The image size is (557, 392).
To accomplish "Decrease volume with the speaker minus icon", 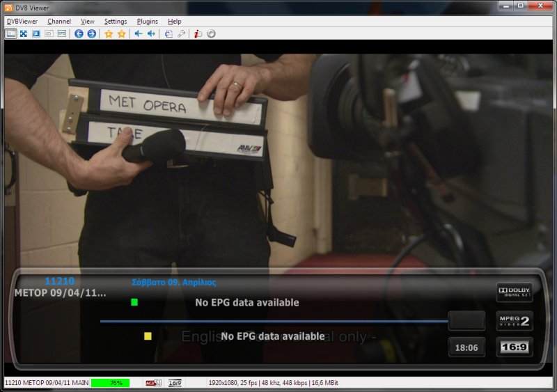I will 139,33.
